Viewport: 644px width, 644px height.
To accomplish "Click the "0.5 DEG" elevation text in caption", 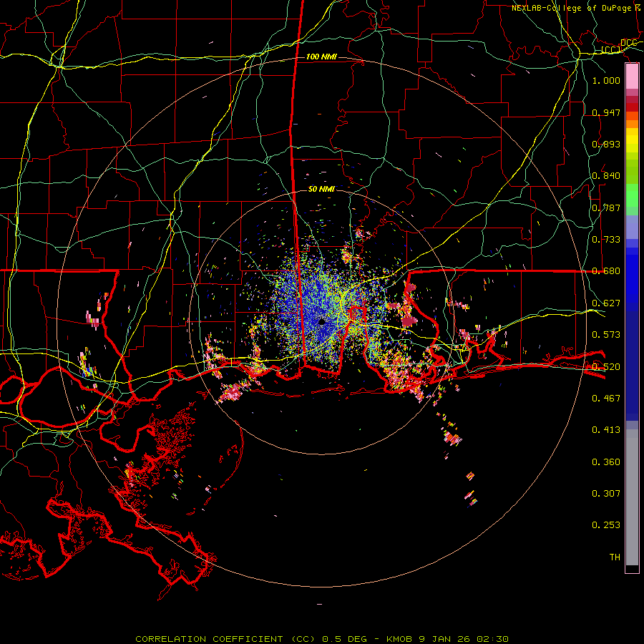I will [345, 639].
